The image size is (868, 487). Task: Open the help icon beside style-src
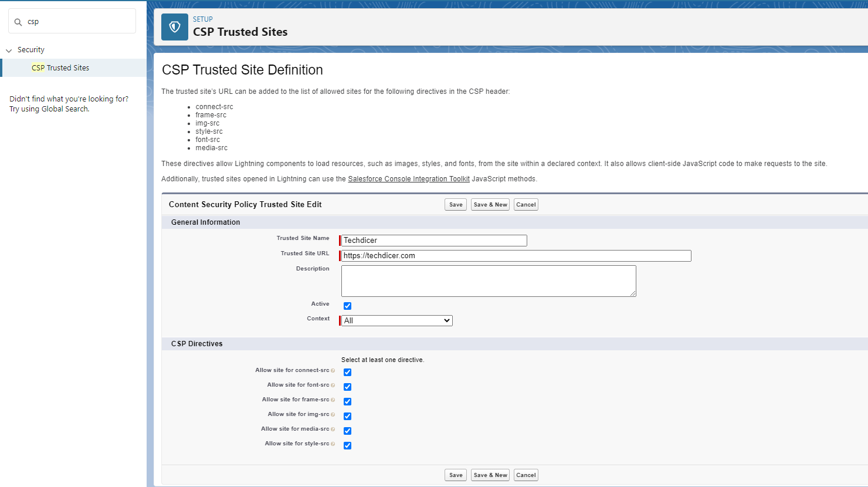tap(333, 444)
